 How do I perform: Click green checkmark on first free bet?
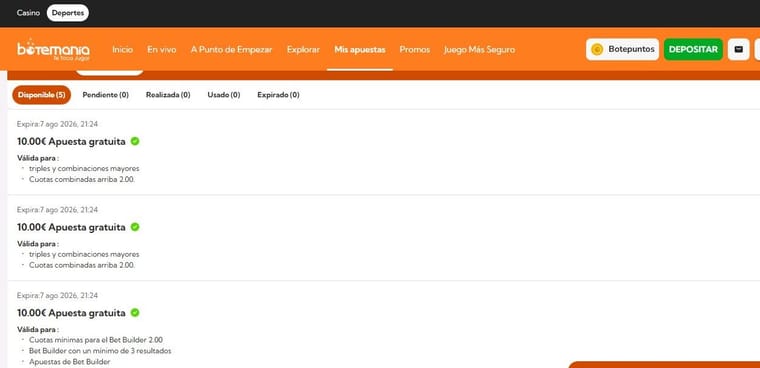tap(135, 141)
